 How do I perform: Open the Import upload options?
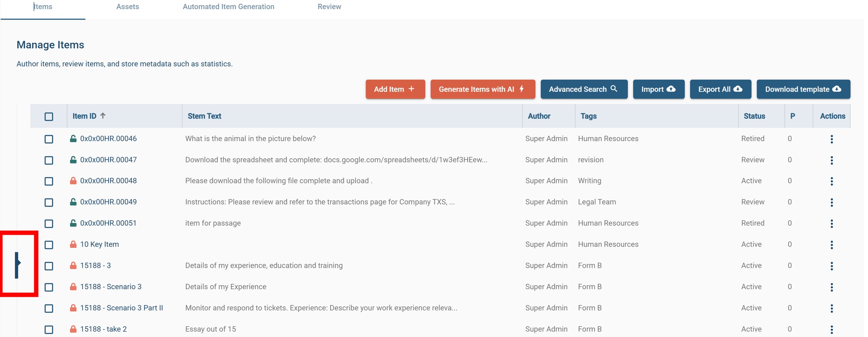click(x=658, y=89)
